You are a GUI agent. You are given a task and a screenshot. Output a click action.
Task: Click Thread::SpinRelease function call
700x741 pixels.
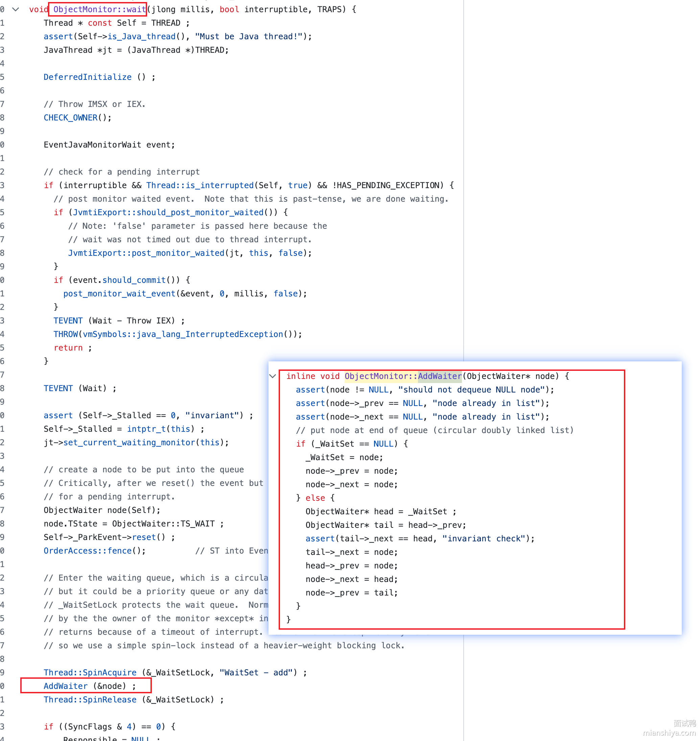(x=90, y=700)
